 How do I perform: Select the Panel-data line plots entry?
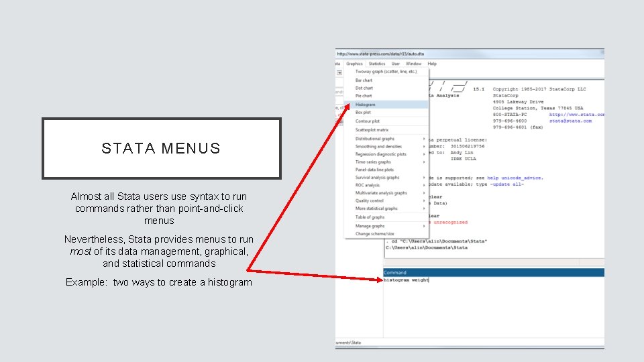[x=386, y=170]
